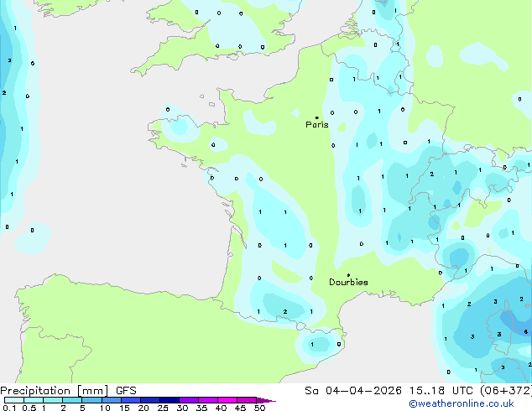
Task: Select the Dourbies location dot marker
Action: pyautogui.click(x=348, y=275)
